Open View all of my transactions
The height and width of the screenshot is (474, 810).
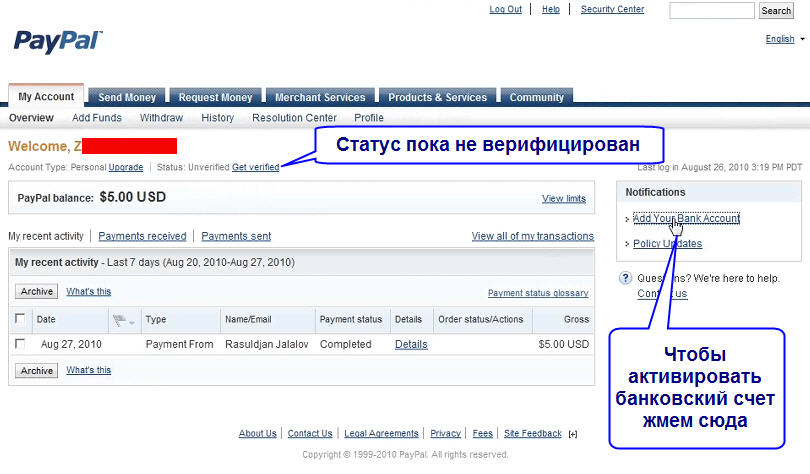tap(533, 236)
